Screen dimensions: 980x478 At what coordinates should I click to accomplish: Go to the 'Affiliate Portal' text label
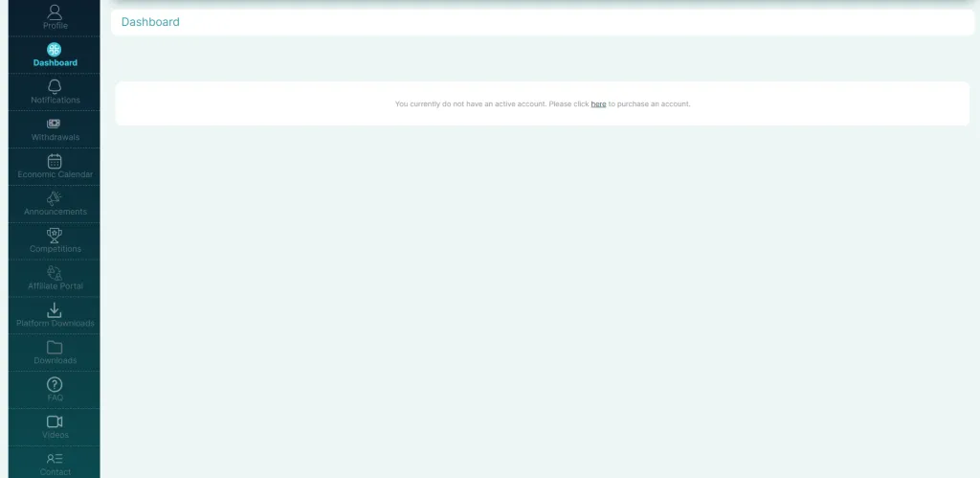pyautogui.click(x=56, y=286)
